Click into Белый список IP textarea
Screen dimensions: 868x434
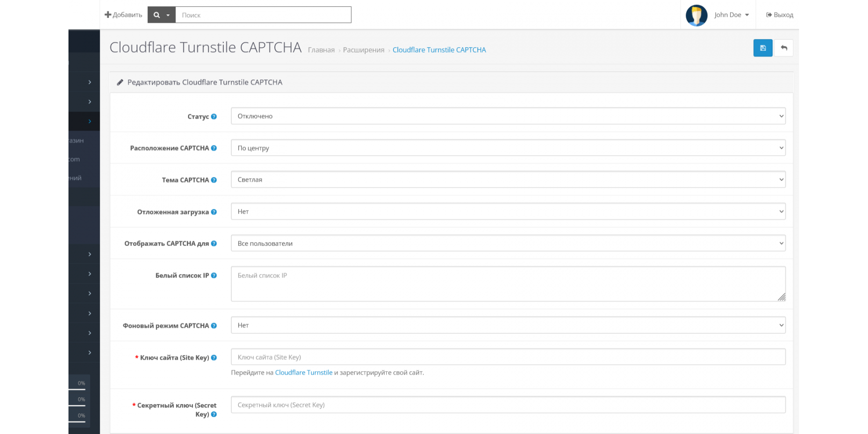[508, 284]
